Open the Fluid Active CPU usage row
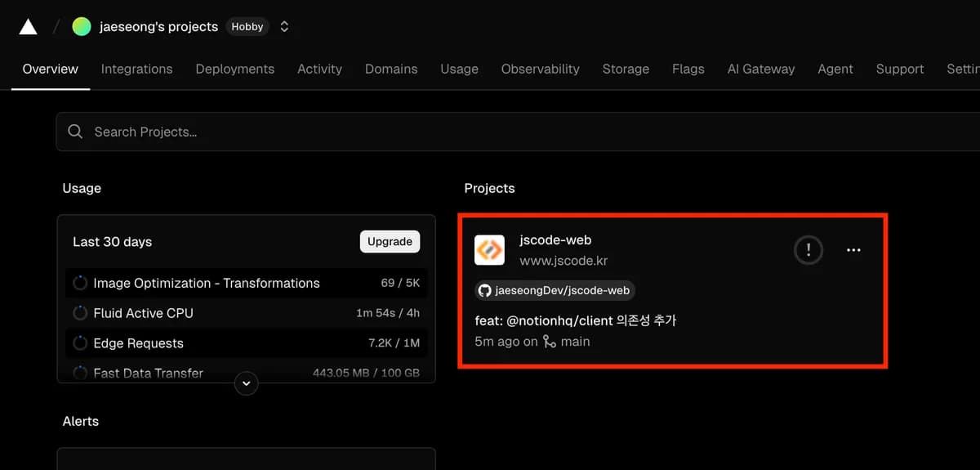The image size is (980, 470). pyautogui.click(x=246, y=313)
